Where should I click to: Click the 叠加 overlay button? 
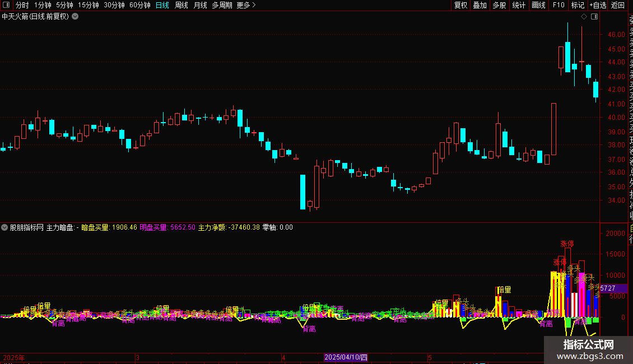tap(480, 5)
